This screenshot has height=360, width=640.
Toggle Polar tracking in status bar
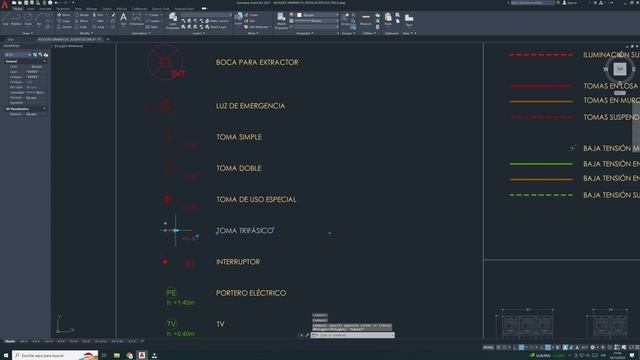click(521, 347)
